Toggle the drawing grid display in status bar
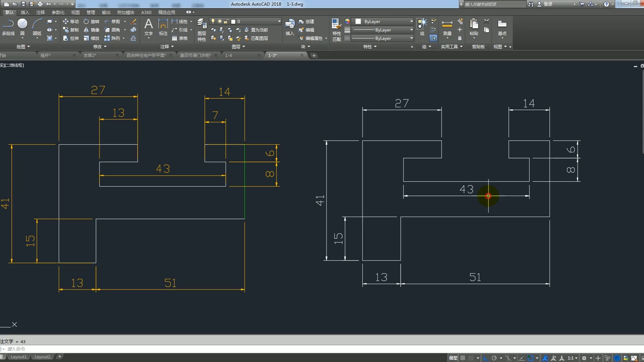 pos(463,358)
